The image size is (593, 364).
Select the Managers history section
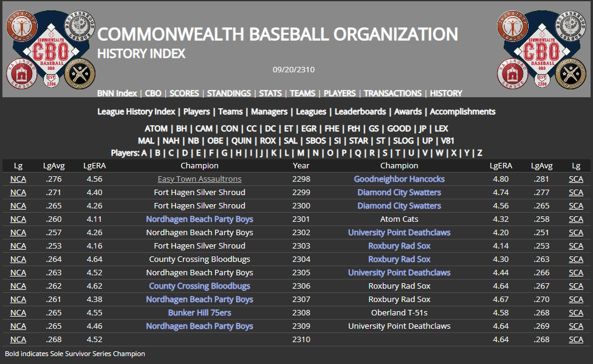tap(269, 112)
